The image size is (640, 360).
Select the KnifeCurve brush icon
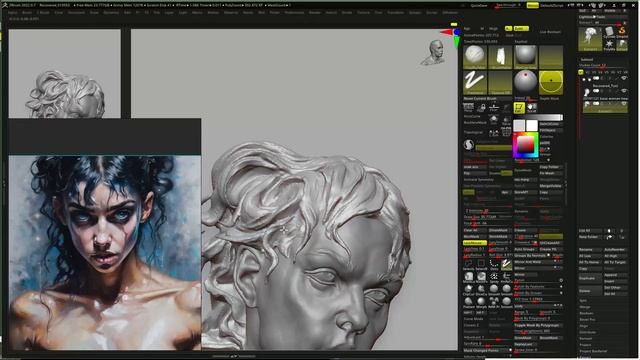pos(507,278)
